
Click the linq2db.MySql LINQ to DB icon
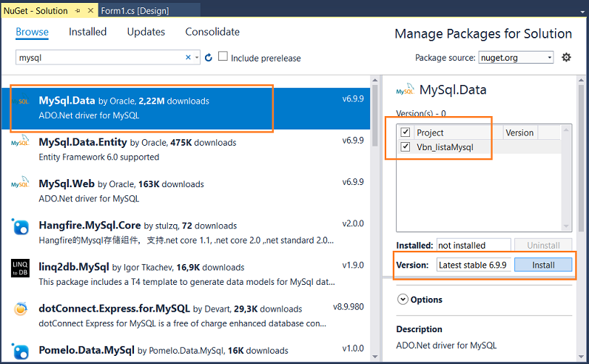coord(20,269)
